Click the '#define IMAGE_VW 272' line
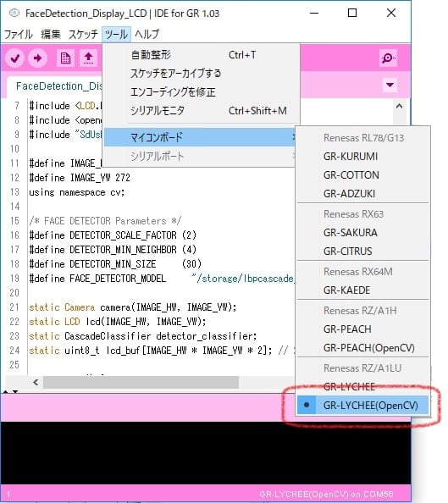The height and width of the screenshot is (503, 448). (80, 178)
